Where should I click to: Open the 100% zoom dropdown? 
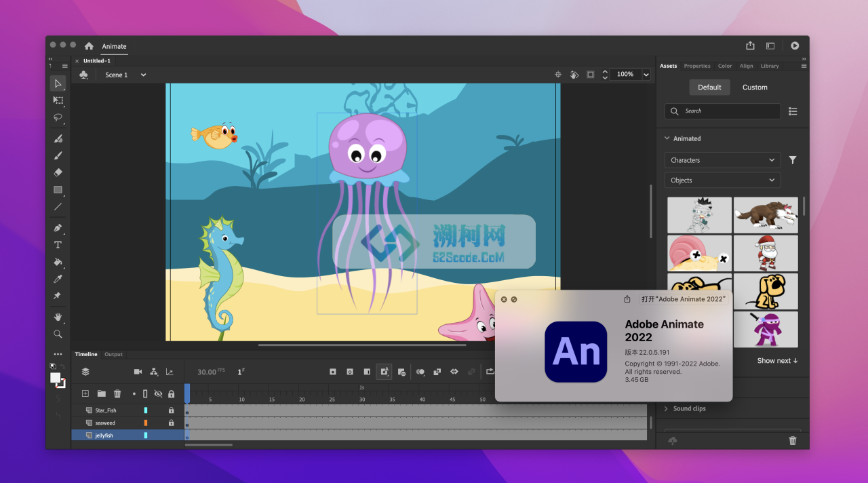point(646,75)
